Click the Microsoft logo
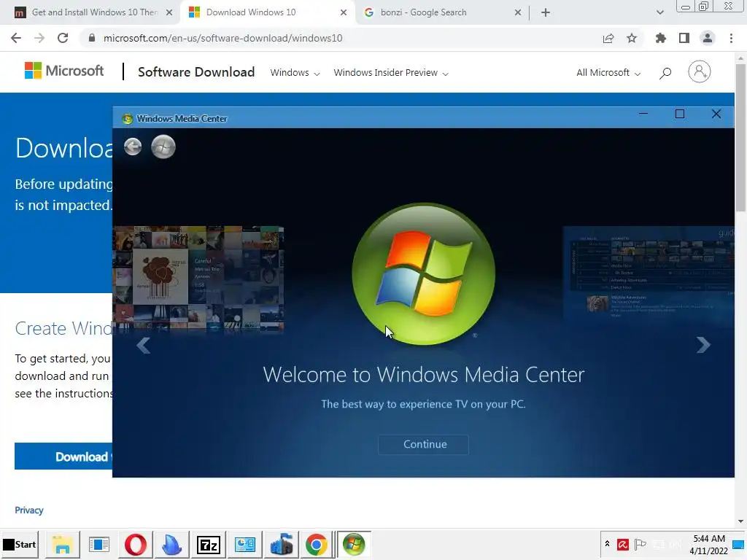The height and width of the screenshot is (560, 747). point(64,71)
